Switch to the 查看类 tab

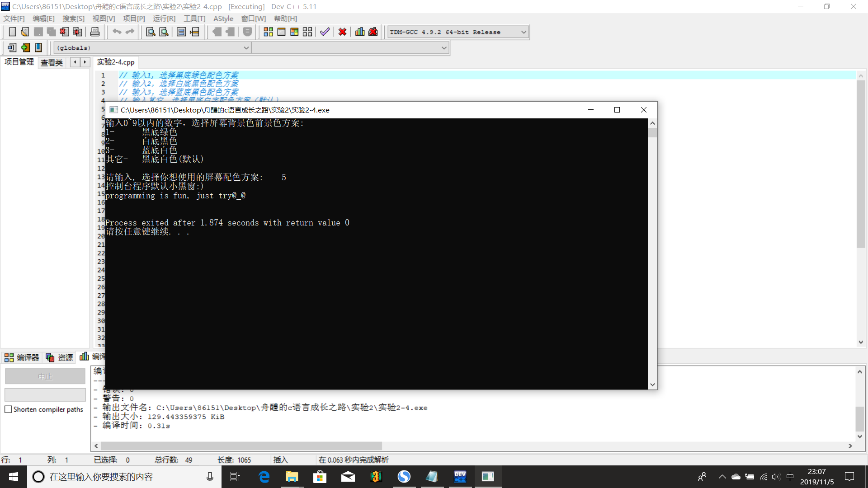click(x=52, y=62)
